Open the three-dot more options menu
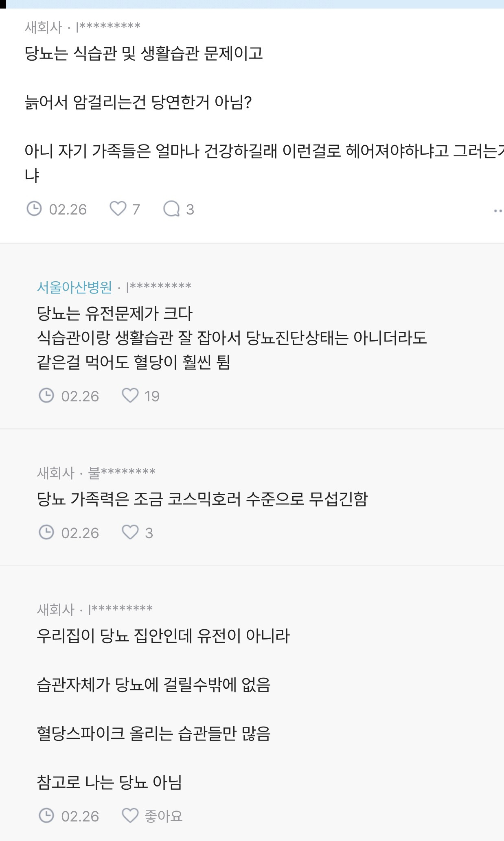 (498, 211)
